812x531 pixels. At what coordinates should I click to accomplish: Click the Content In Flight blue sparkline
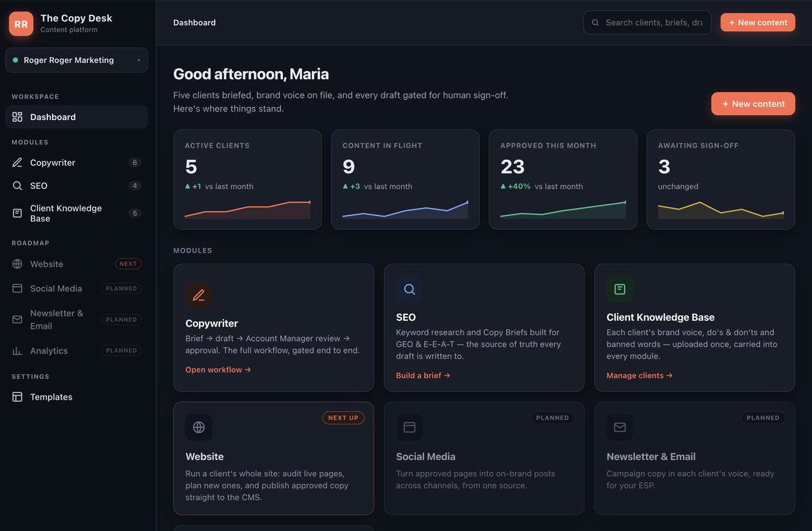coord(405,209)
